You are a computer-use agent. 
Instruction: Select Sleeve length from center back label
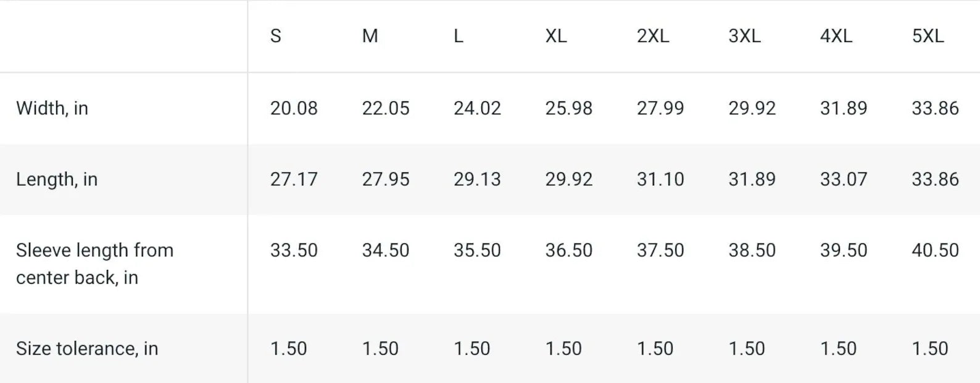tap(94, 264)
